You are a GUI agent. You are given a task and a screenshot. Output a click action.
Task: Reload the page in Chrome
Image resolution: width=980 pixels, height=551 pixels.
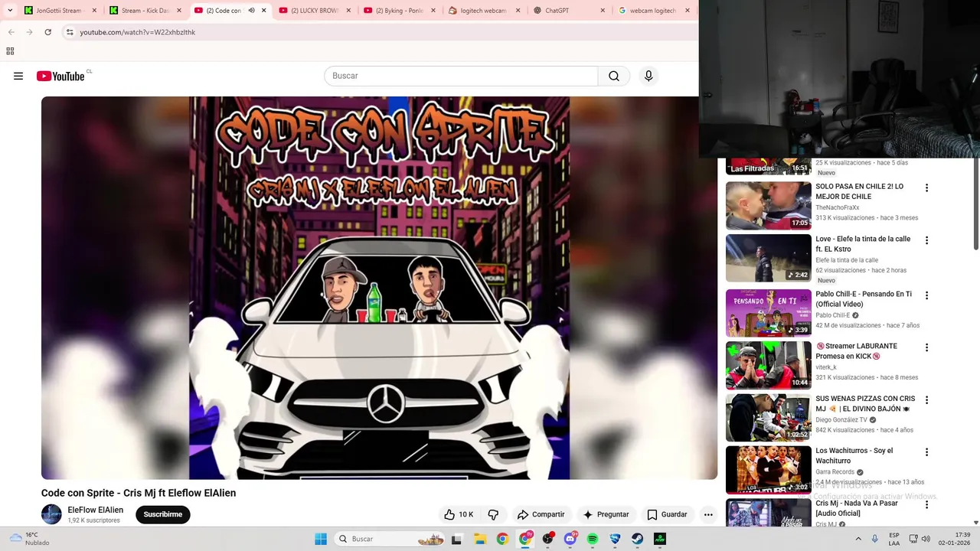click(47, 32)
